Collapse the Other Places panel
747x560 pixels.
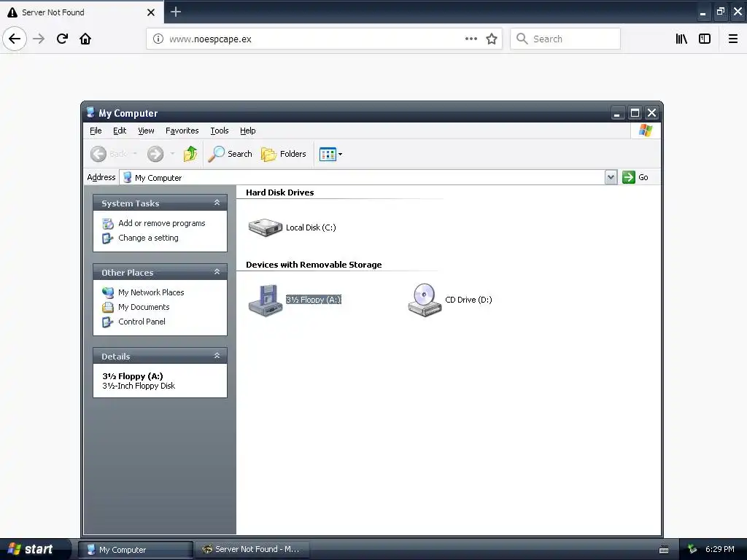[x=217, y=272]
